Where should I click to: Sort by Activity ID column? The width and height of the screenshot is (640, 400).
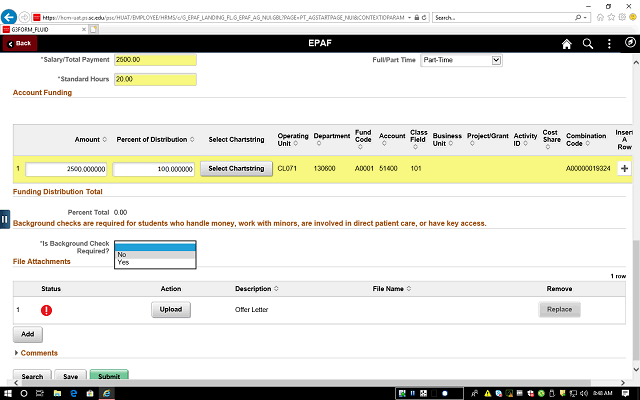[525, 140]
